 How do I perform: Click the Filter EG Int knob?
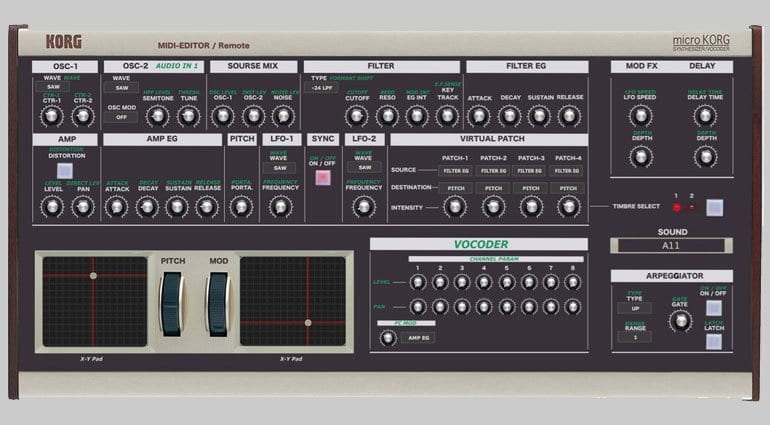[x=417, y=116]
